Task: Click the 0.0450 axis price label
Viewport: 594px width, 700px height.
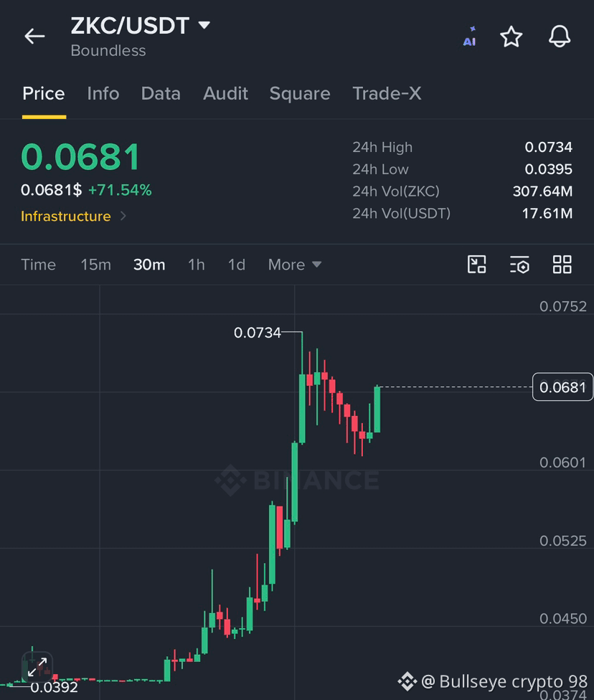Action: (x=562, y=618)
